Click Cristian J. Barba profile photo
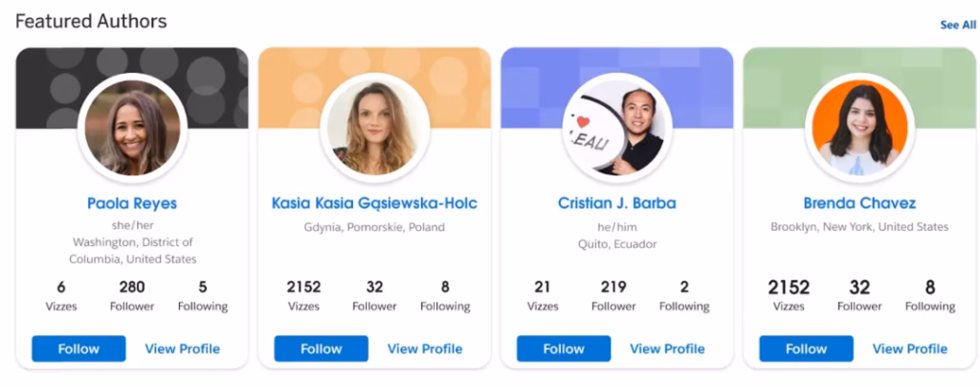The image size is (980, 387). 617,128
